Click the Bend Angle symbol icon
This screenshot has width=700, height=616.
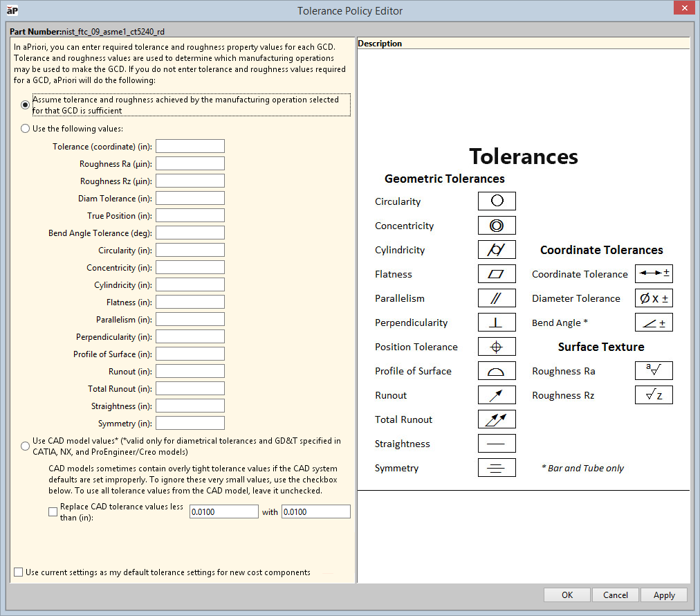[654, 322]
